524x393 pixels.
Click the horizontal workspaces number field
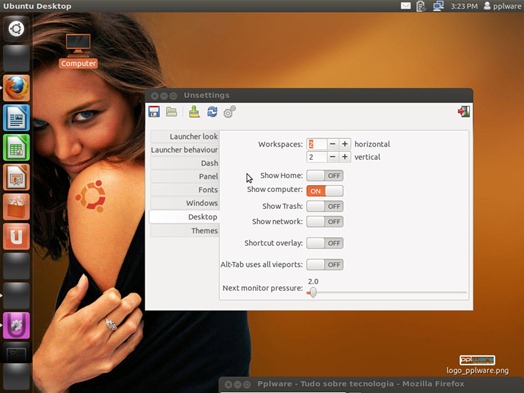pos(316,144)
